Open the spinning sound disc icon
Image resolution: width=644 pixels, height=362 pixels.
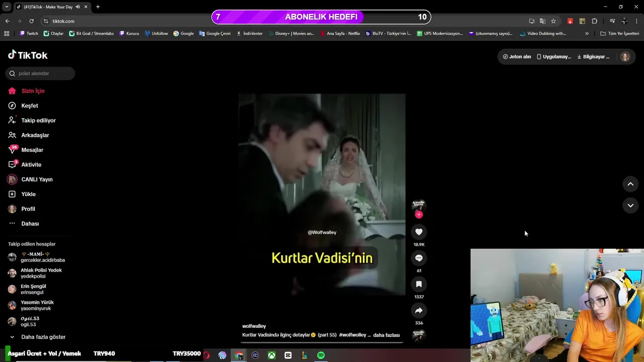419,335
